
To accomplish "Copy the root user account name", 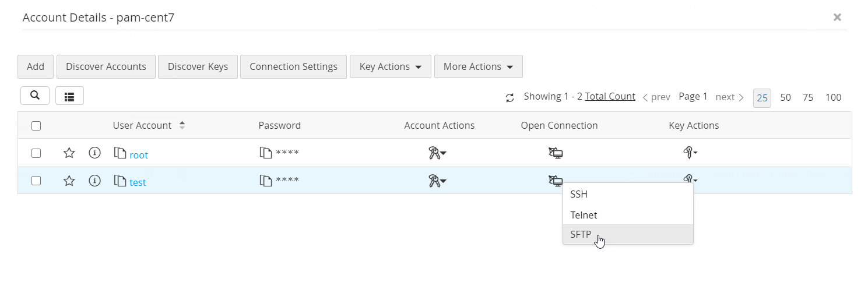I will (120, 153).
